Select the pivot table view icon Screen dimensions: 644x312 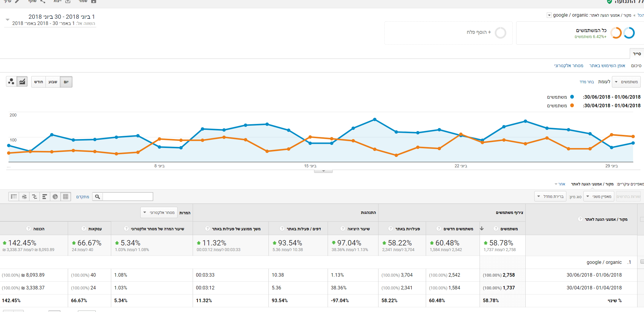click(x=14, y=196)
